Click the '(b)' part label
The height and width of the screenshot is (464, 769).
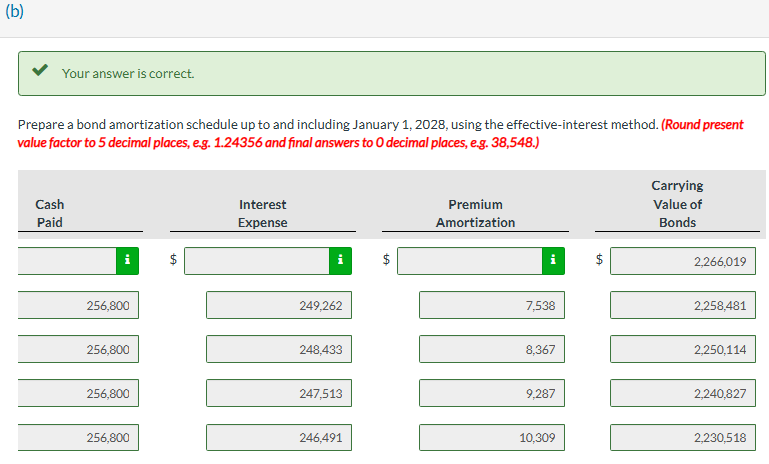14,10
